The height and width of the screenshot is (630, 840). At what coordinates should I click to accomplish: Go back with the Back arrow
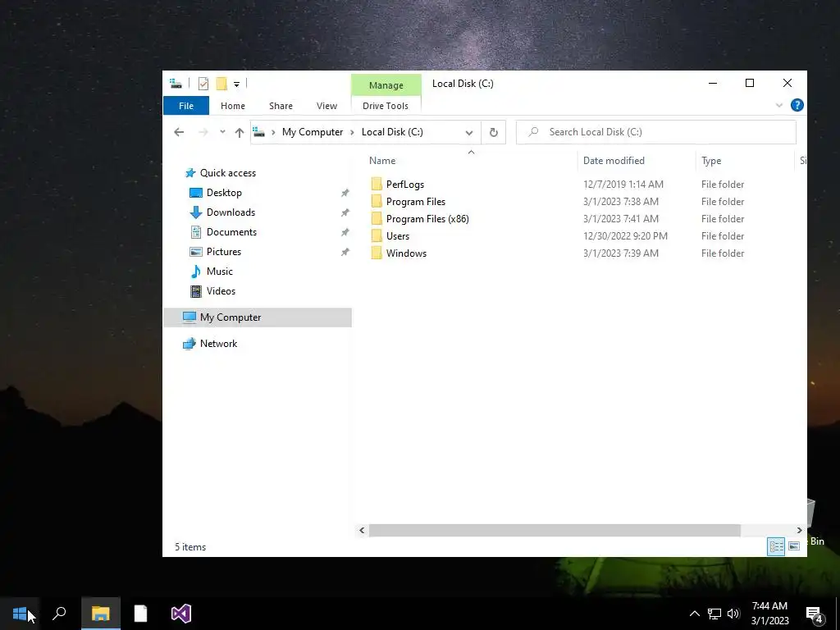pyautogui.click(x=179, y=132)
